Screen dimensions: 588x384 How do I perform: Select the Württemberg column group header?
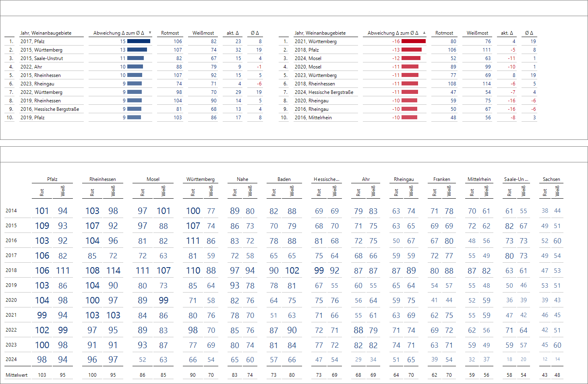point(200,179)
